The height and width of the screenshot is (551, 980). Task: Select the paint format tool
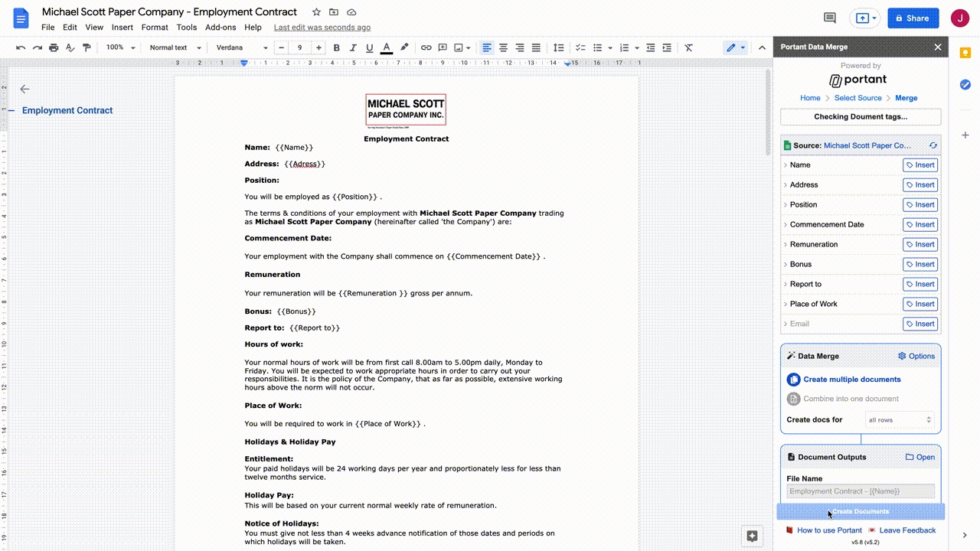[87, 47]
